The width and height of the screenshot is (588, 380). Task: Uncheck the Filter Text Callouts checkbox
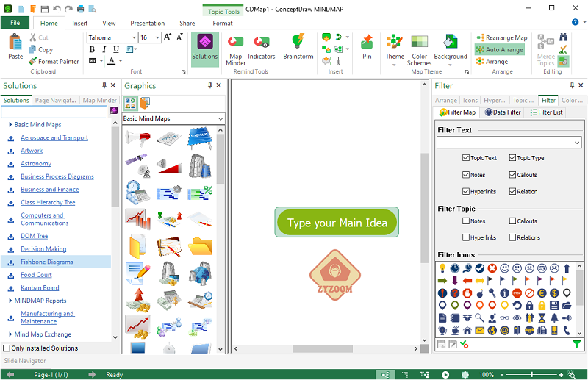point(512,175)
